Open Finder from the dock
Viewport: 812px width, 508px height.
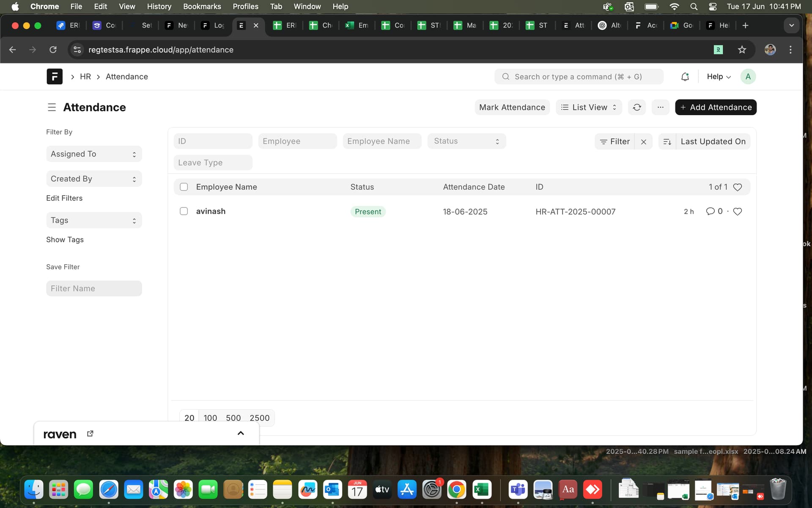click(34, 490)
